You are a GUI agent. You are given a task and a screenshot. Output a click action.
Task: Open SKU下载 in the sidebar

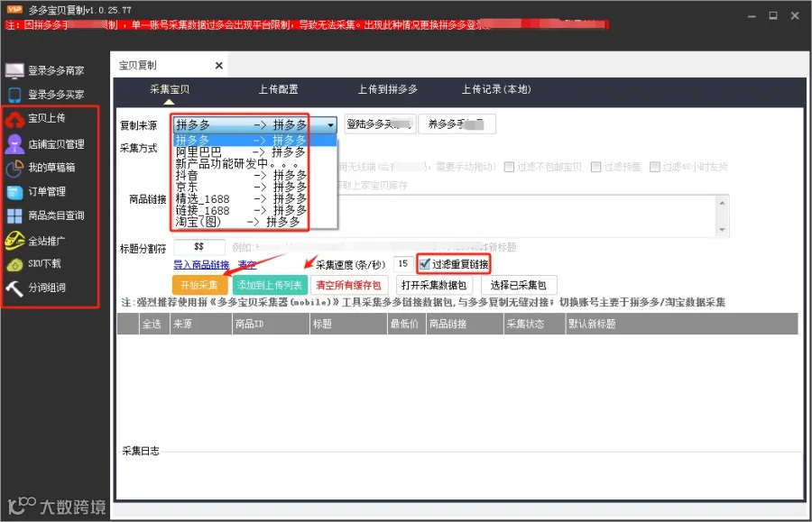coord(44,263)
